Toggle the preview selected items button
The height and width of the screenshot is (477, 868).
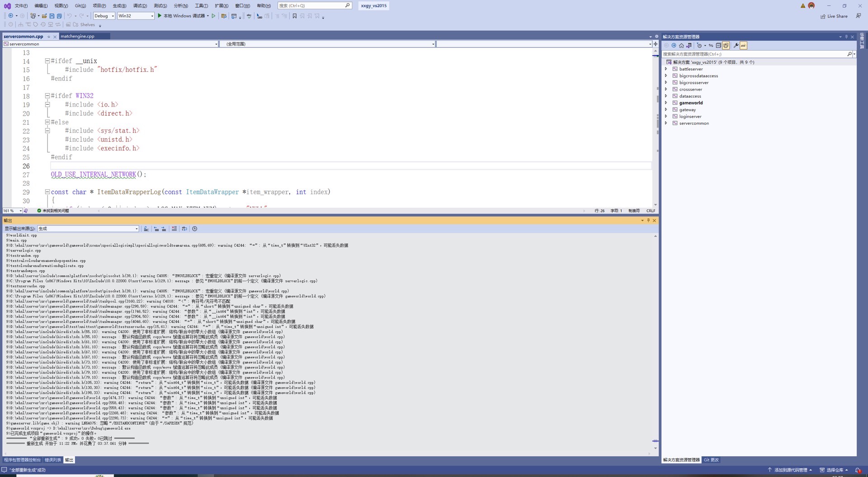click(743, 46)
